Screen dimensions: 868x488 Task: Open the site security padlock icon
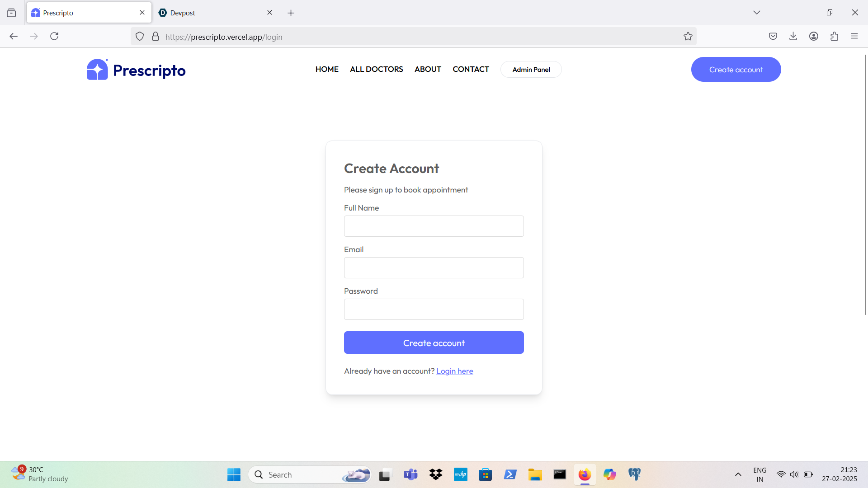coord(156,37)
